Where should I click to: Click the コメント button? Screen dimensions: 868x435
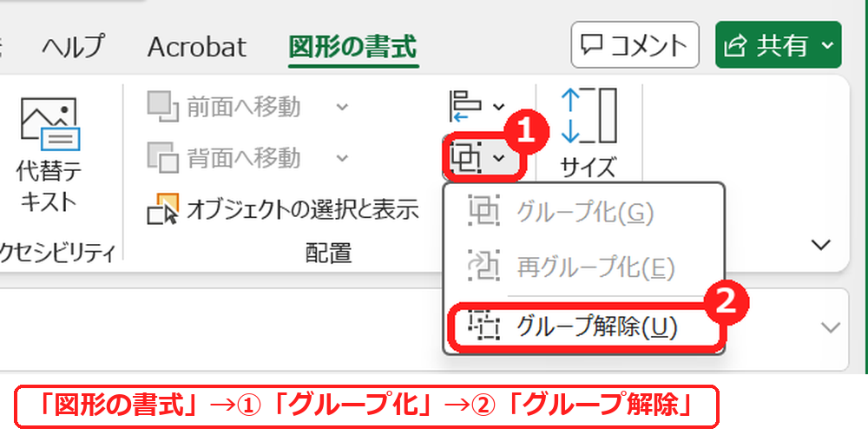(635, 45)
